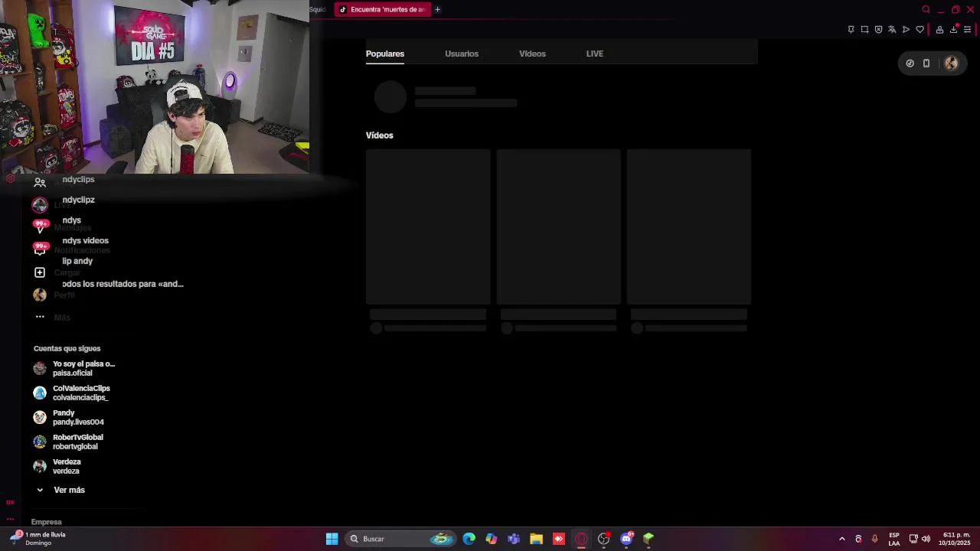Viewport: 980px width, 551px height.
Task: Open the RoberTvGlobal followed account
Action: [68, 442]
